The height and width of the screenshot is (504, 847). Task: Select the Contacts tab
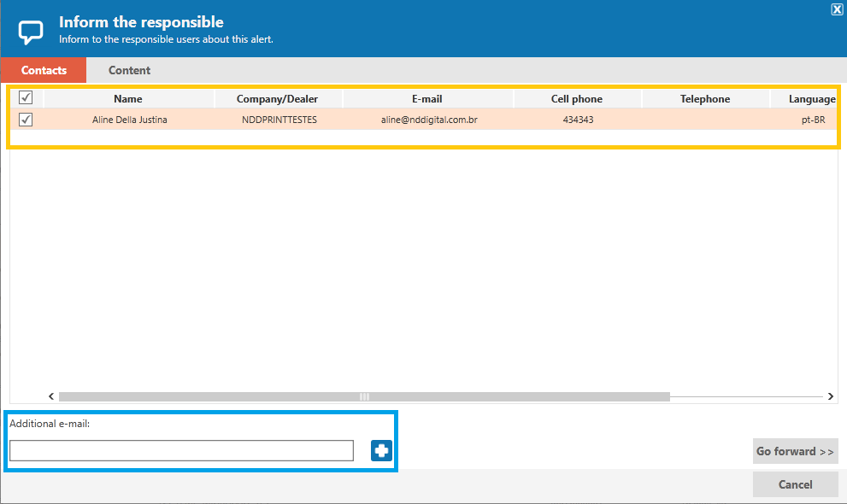[x=44, y=70]
